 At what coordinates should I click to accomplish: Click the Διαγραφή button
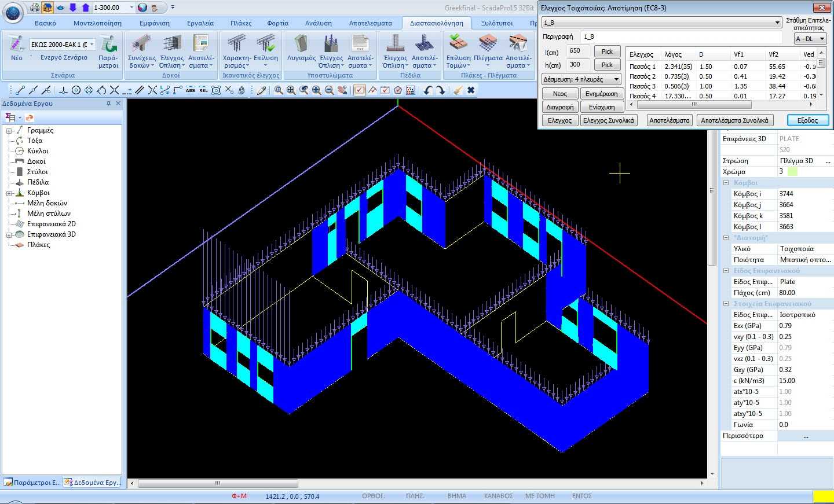560,107
